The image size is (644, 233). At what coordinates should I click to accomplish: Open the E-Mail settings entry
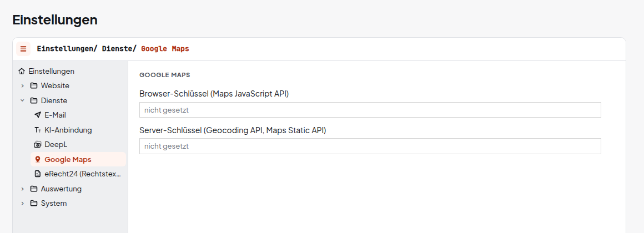click(x=56, y=115)
